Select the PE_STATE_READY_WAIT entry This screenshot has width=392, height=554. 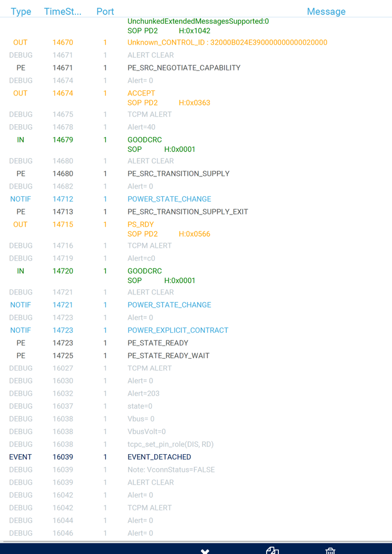tap(196, 355)
